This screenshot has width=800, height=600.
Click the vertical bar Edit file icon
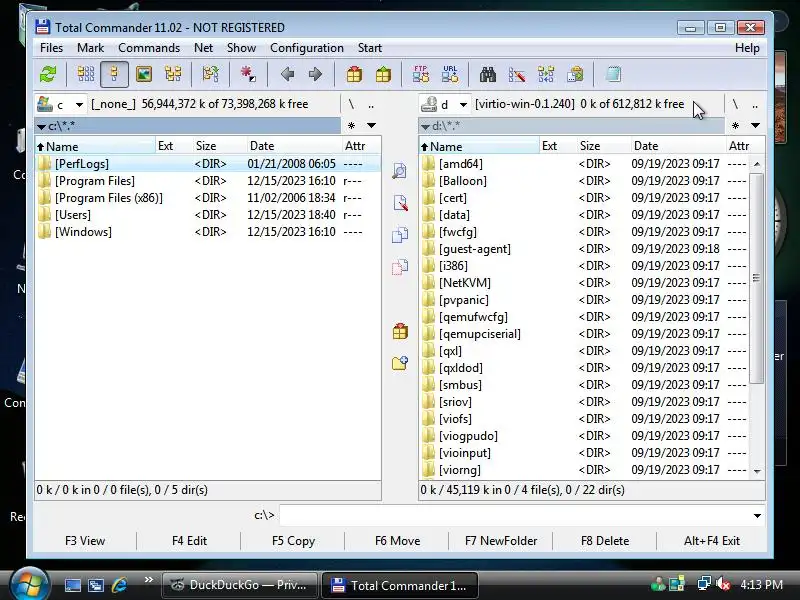400,203
